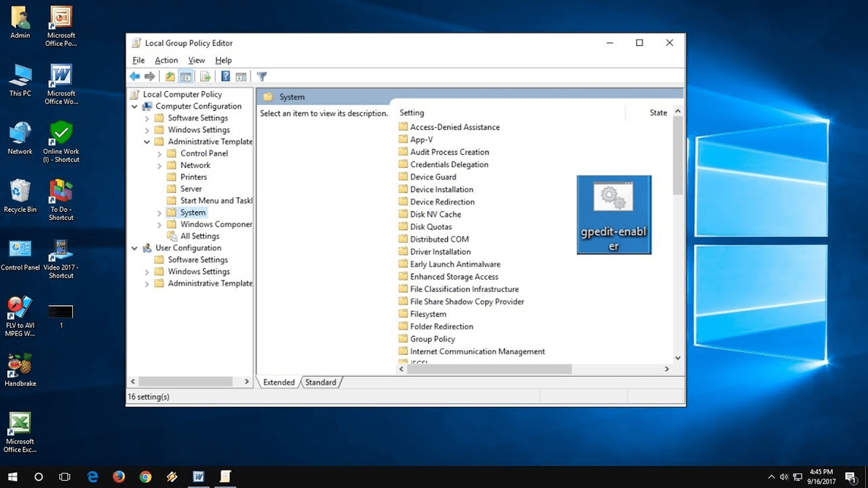Image resolution: width=868 pixels, height=488 pixels.
Task: Launch Google Chrome from the taskbar
Action: [x=144, y=476]
